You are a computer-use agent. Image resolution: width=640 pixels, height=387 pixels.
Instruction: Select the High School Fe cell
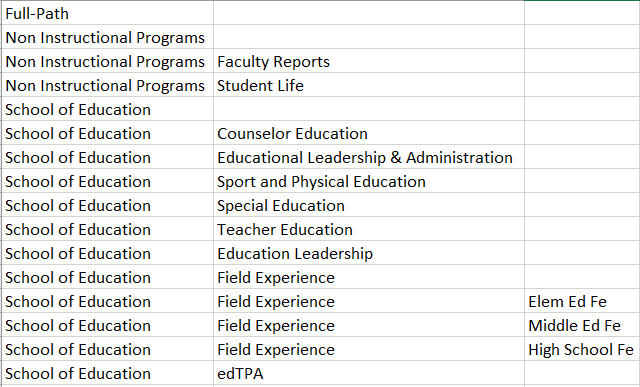(x=582, y=349)
